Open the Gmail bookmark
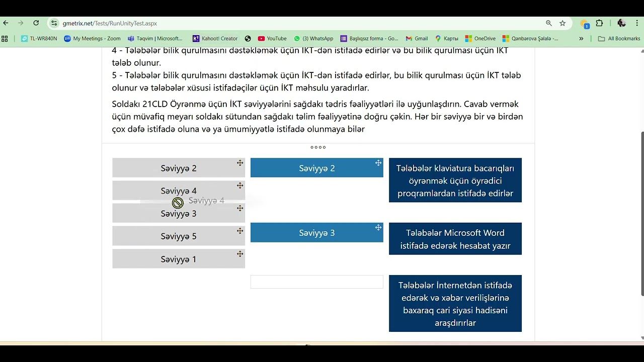 (417, 38)
